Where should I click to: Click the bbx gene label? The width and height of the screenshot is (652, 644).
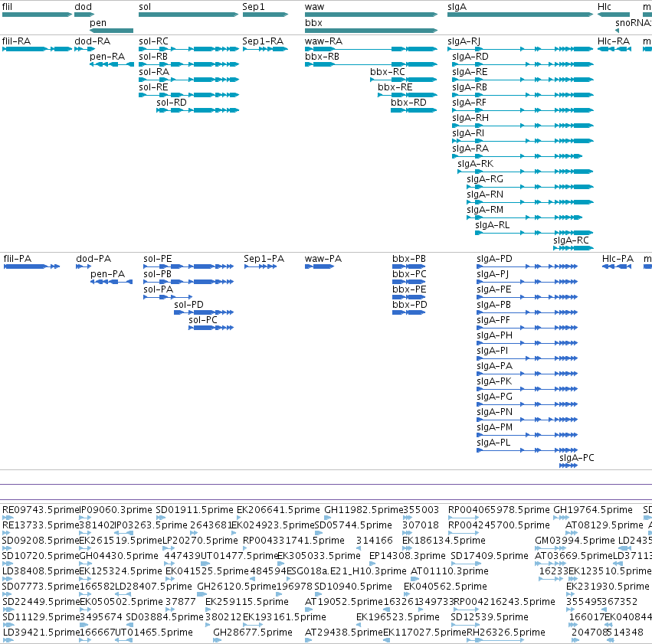point(313,22)
